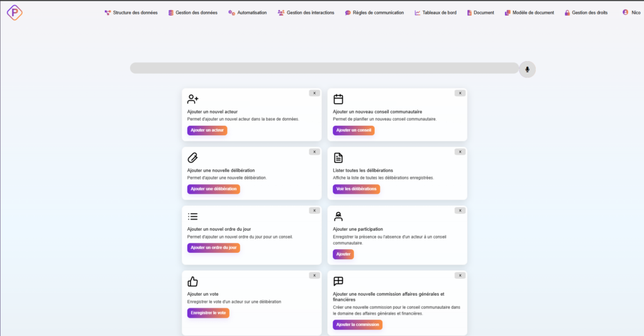Viewport: 644px width, 336px height.
Task: Click the add-user icon on the new acteur card
Action: [x=193, y=99]
